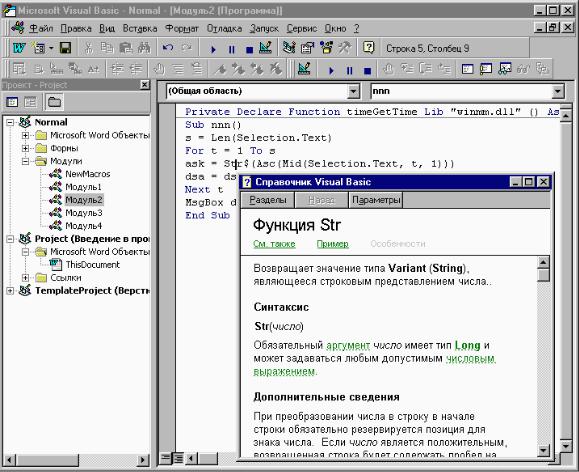Screen dimensions: 579x472
Task: Undo the last action
Action: 168,48
